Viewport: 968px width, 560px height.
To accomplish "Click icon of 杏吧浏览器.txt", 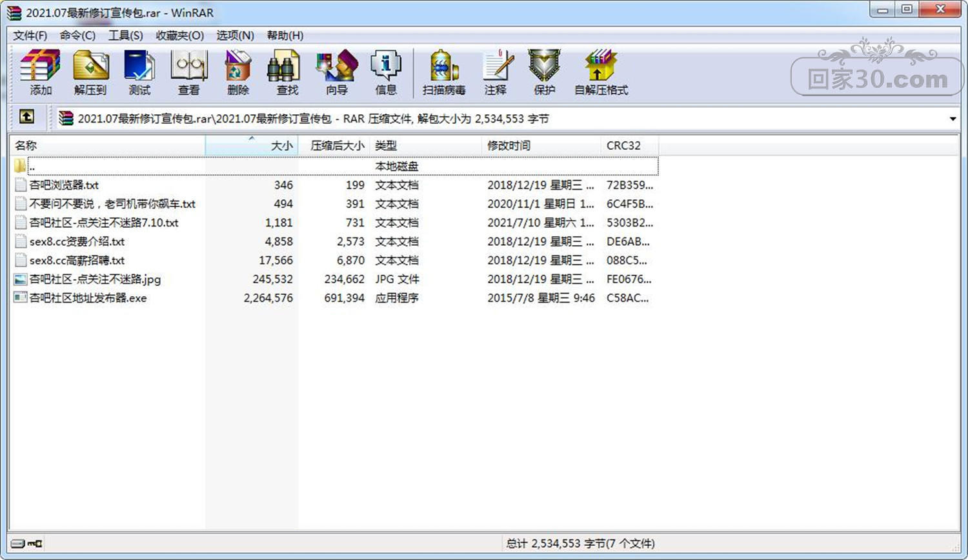I will 21,185.
